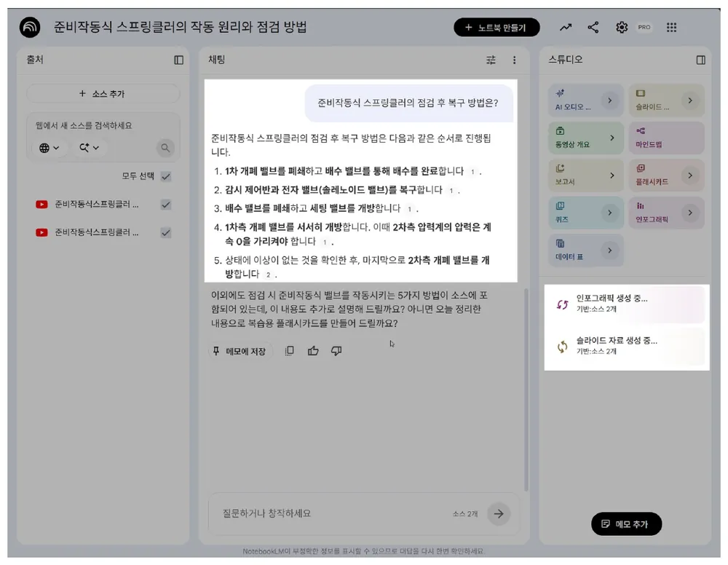Expand 데이터 표 options chevron

pyautogui.click(x=610, y=250)
